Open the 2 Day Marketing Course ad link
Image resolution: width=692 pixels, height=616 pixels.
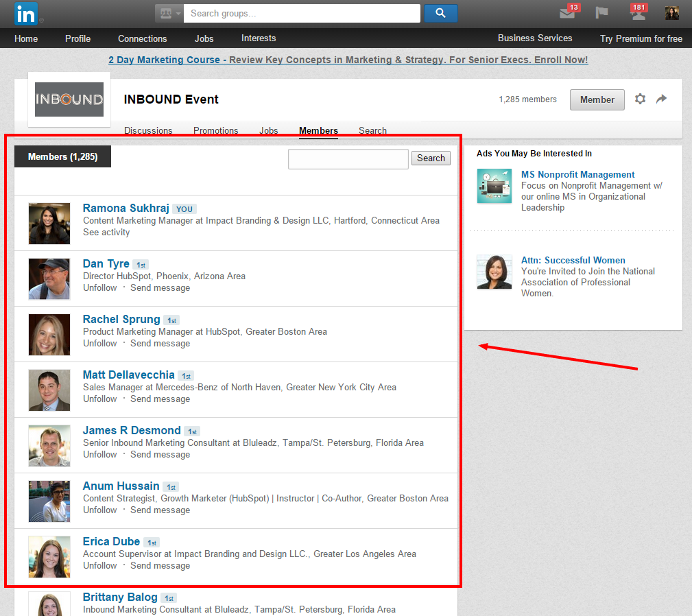point(348,60)
